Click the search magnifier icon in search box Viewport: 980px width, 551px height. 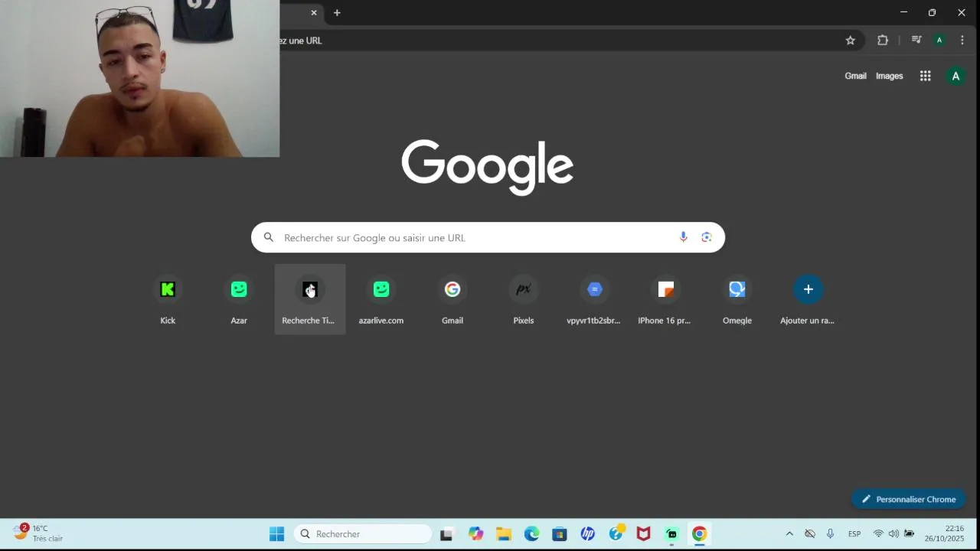(269, 237)
